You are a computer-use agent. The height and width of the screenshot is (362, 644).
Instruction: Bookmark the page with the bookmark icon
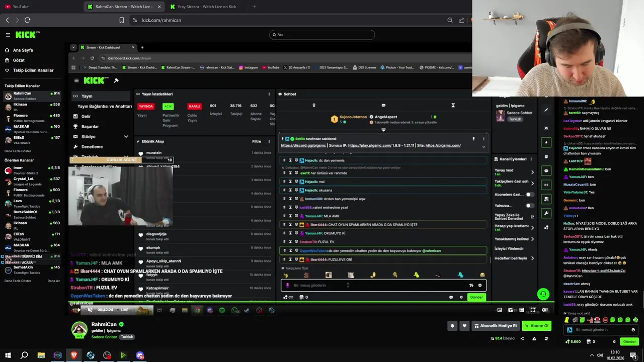pos(122,20)
